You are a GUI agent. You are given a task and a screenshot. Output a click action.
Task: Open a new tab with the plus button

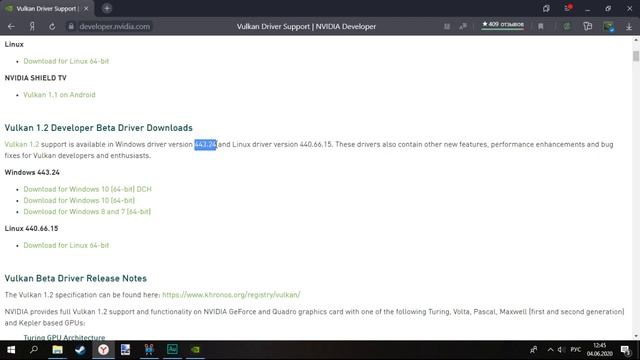(x=107, y=8)
